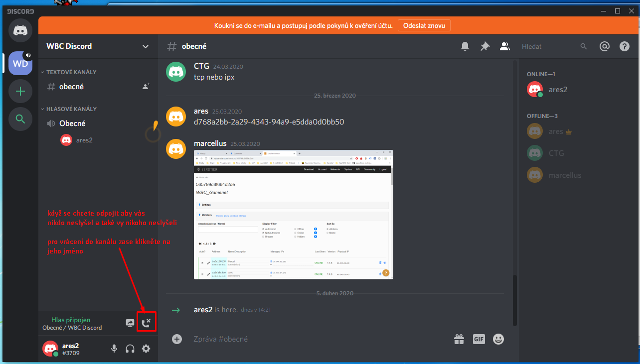Open the obecné text channel
Image resolution: width=640 pixels, height=364 pixels.
pyautogui.click(x=98, y=87)
